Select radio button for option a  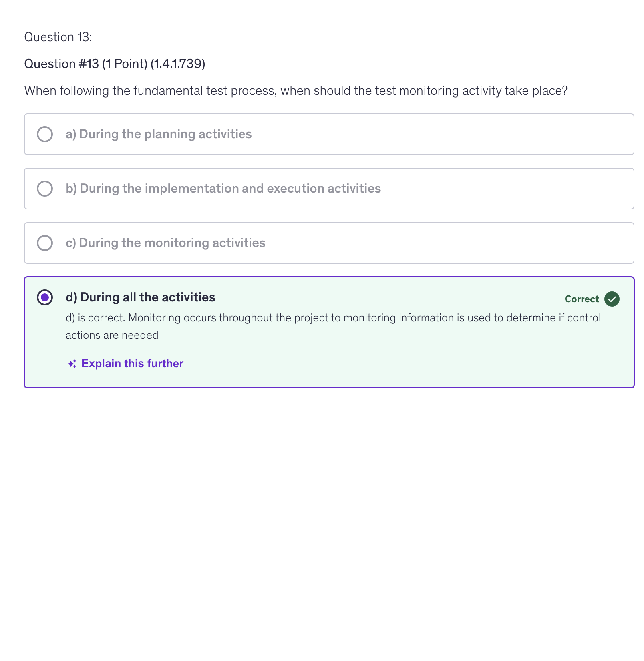click(x=45, y=134)
